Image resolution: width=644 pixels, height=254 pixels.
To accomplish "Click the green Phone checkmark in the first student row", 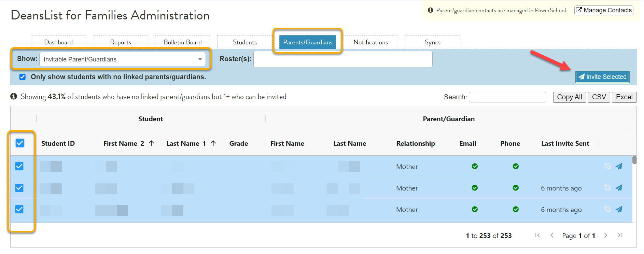I will tap(516, 166).
